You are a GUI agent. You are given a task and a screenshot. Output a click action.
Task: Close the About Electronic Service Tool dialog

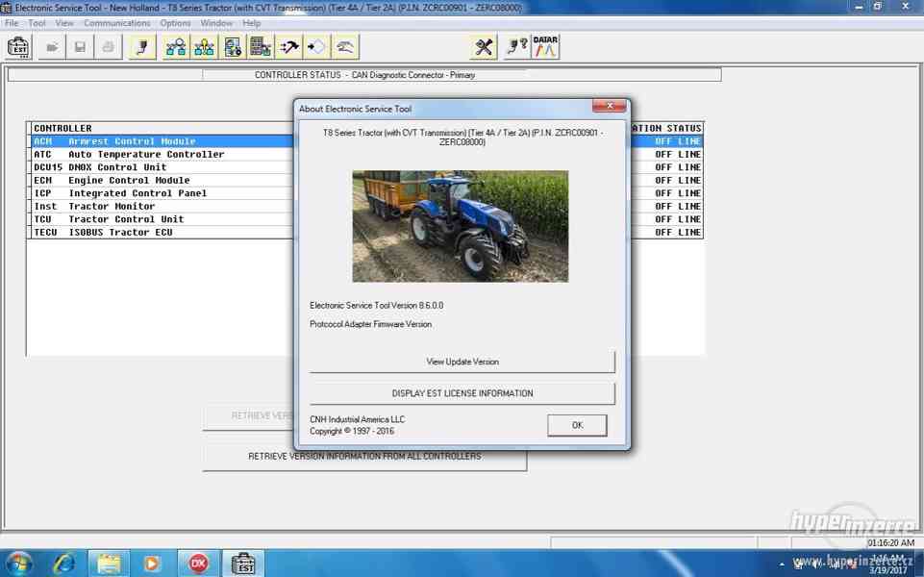[x=610, y=106]
